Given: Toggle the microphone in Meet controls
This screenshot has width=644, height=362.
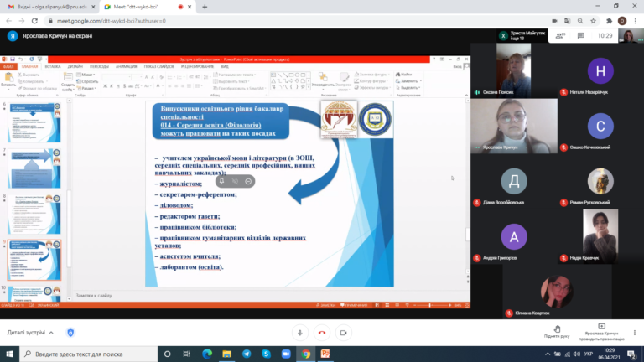Looking at the screenshot, I should tap(300, 333).
